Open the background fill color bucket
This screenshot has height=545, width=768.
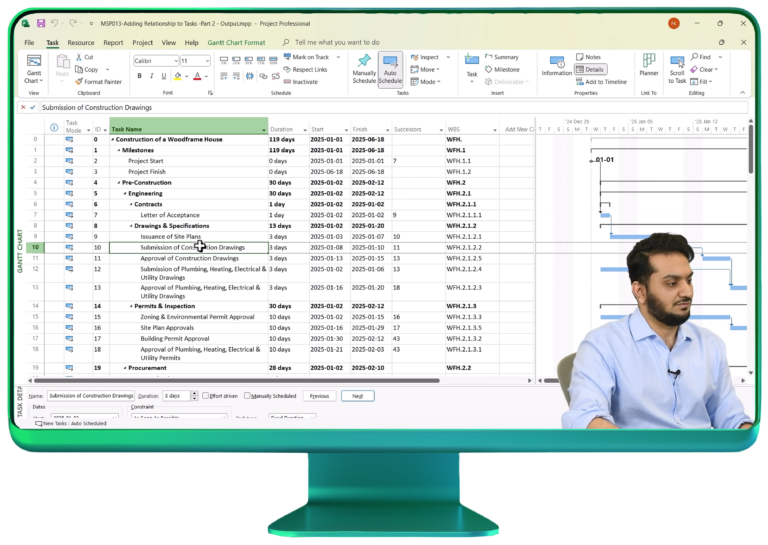[x=177, y=76]
